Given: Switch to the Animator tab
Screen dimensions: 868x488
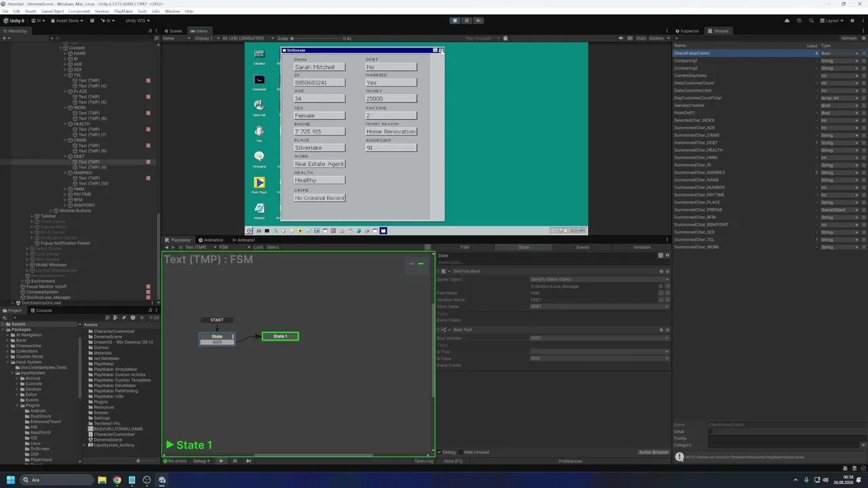Looking at the screenshot, I should point(243,240).
